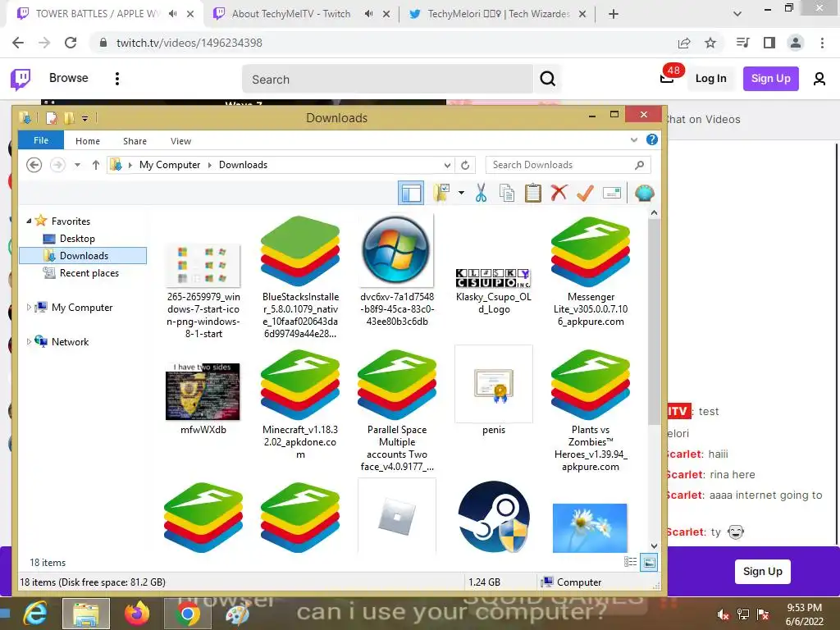Go back in Explorer navigation
The height and width of the screenshot is (630, 840).
34,165
